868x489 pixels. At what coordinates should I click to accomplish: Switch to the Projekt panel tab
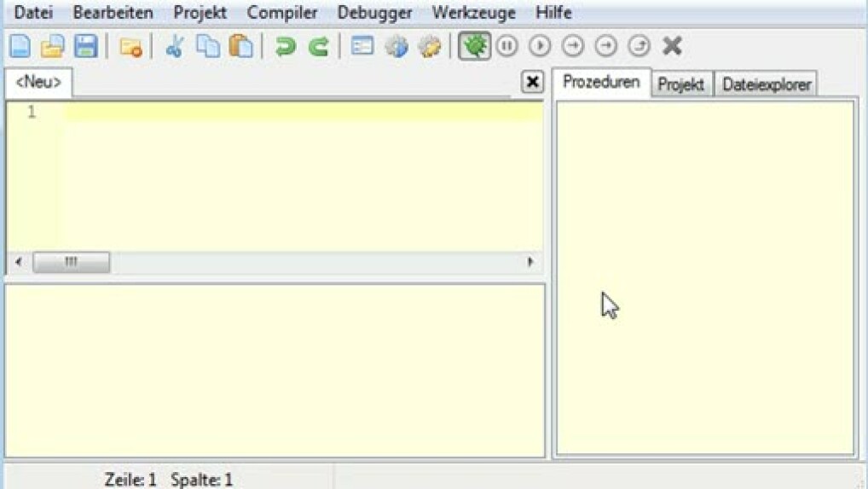tap(681, 84)
